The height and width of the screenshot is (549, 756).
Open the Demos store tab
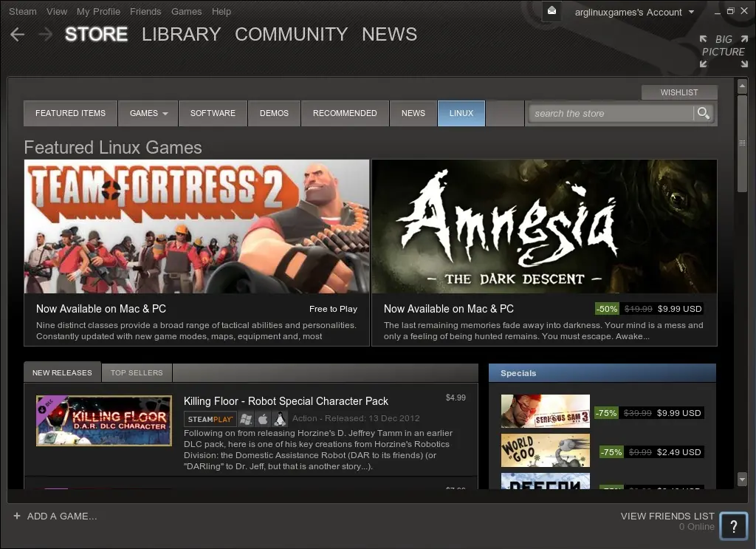(274, 113)
